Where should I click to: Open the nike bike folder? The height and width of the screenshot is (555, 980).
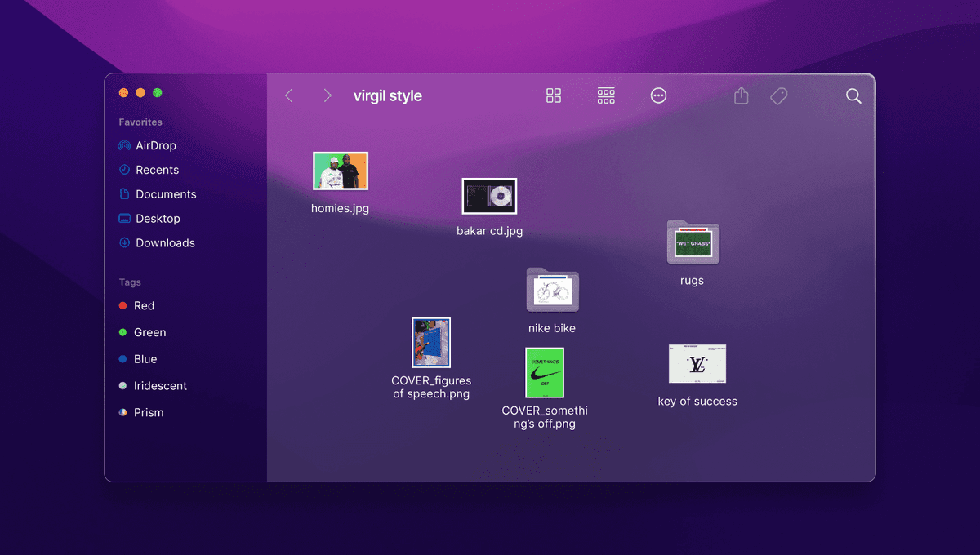[552, 291]
